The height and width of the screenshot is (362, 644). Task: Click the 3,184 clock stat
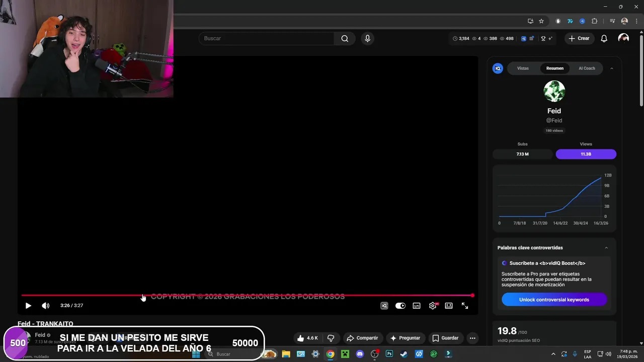coord(461,38)
